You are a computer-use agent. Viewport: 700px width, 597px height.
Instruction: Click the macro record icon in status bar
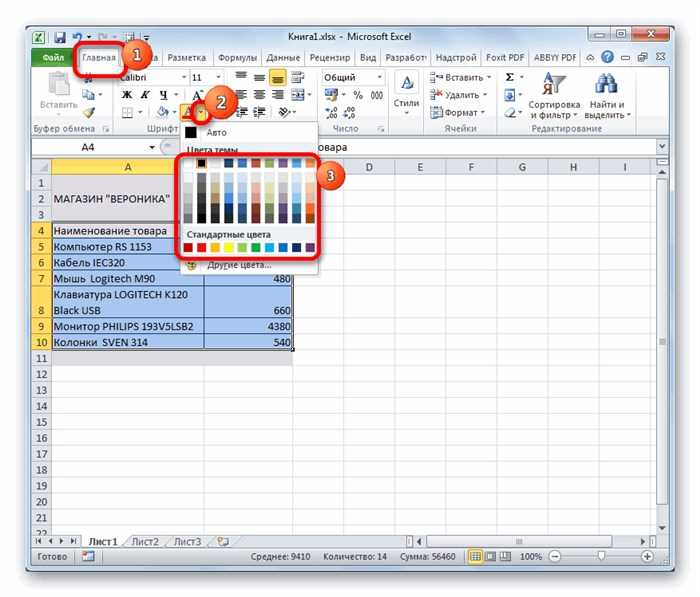88,556
